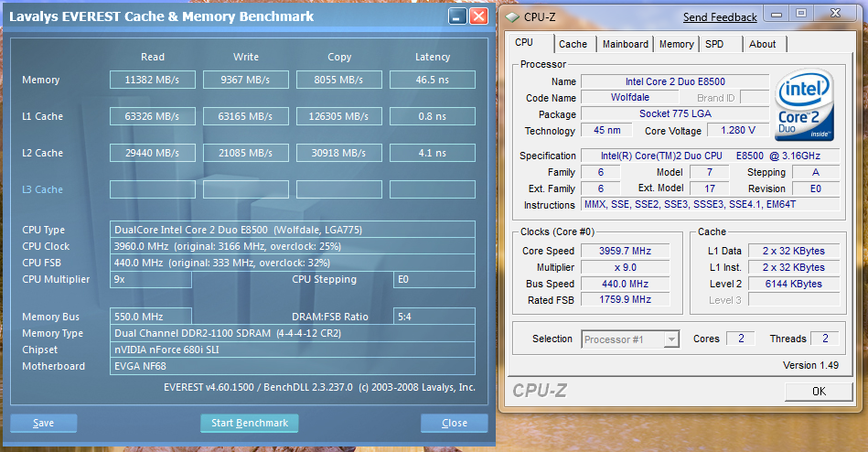Click the Specification field in CPU-Z
Viewport: 868px width, 452px height.
pyautogui.click(x=711, y=156)
